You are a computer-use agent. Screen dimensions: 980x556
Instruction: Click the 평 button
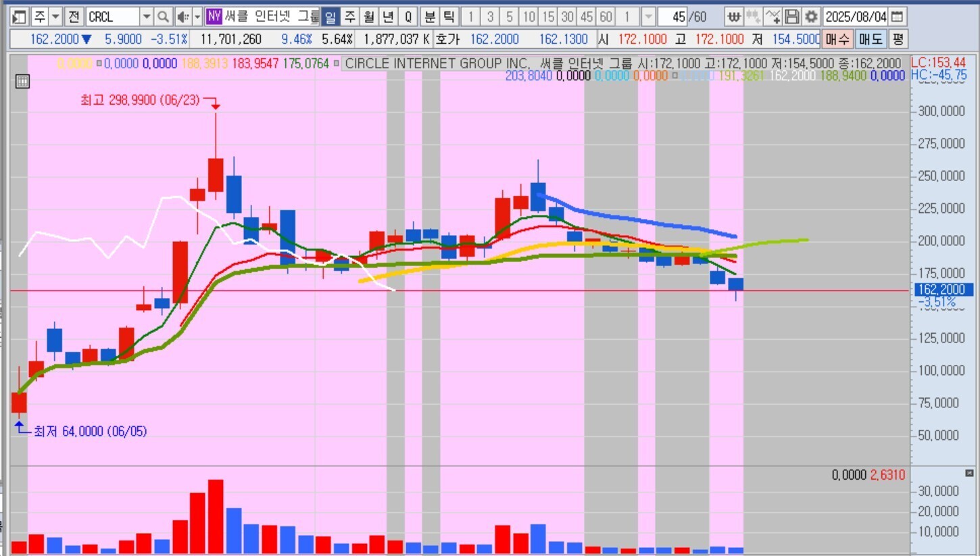tap(897, 39)
